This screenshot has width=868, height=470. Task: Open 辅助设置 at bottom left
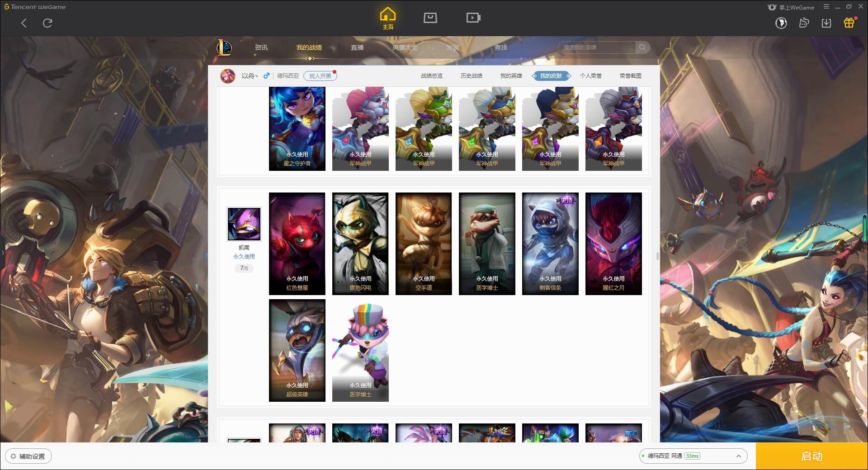coord(28,456)
